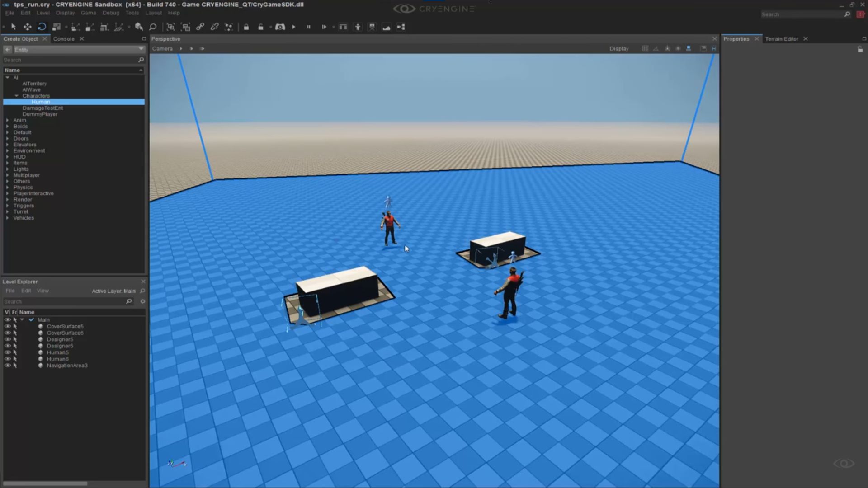Click the Link objects icon
The width and height of the screenshot is (868, 488).
(199, 27)
